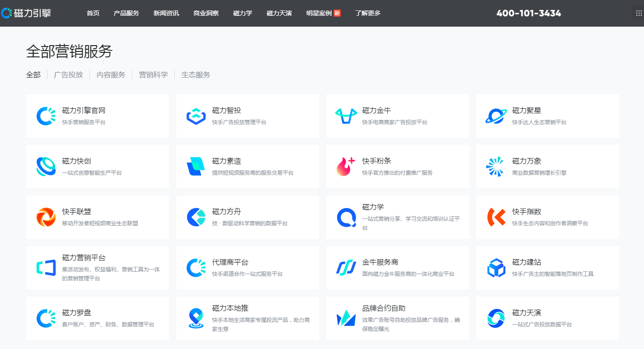This screenshot has height=349, width=644.
Task: Click the 磁力金牛 bull icon
Action: (x=345, y=116)
